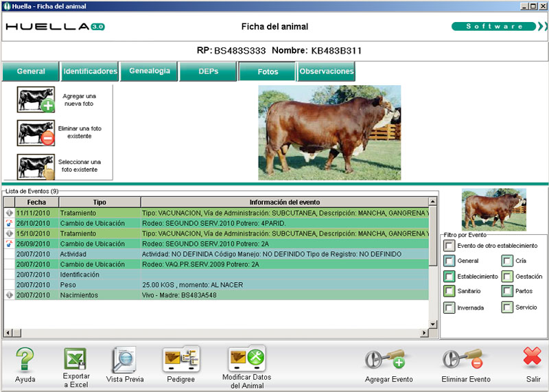
Task: Open the Observaciones tab
Action: click(327, 71)
